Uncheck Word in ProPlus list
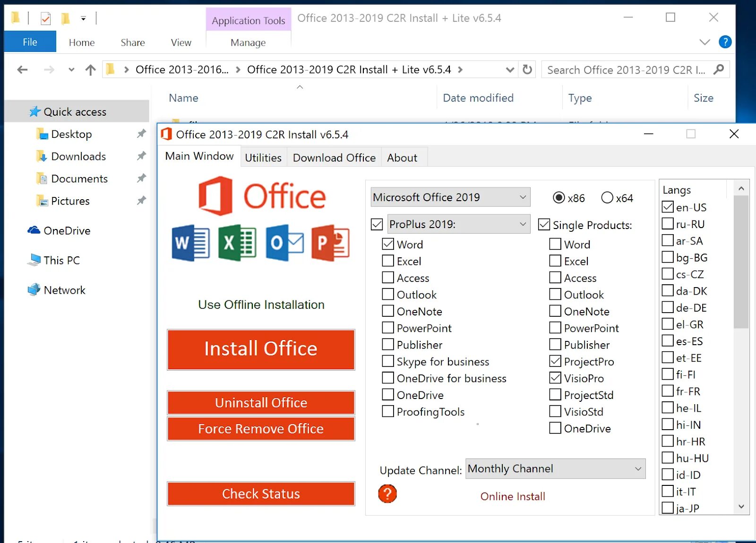 click(388, 244)
